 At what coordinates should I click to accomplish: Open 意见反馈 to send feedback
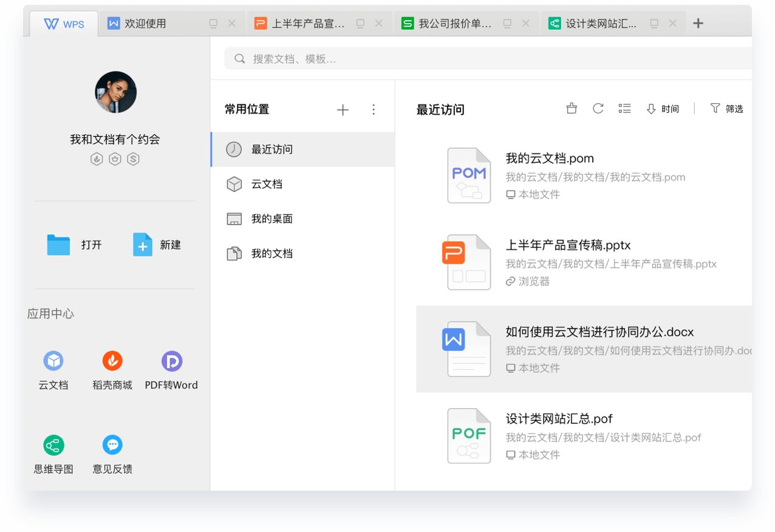112,444
